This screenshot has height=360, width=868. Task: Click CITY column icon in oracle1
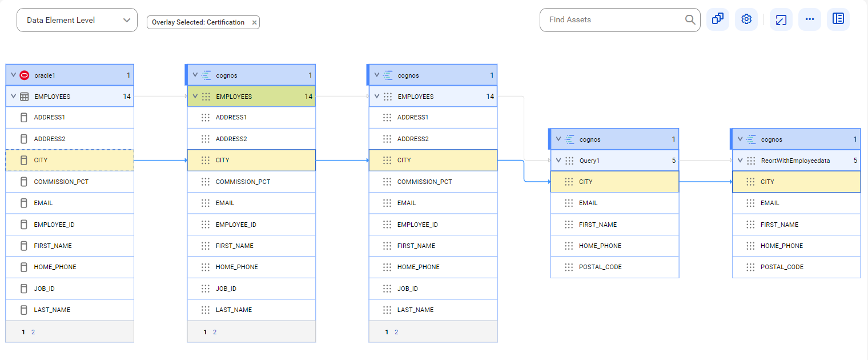(x=23, y=161)
